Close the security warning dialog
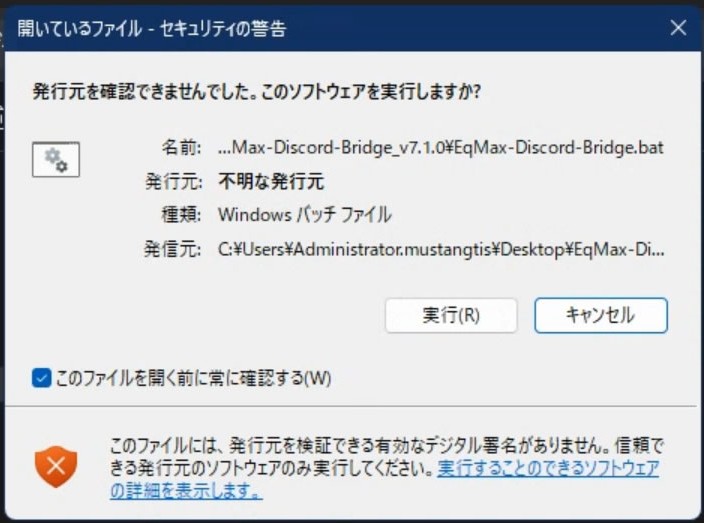Screen dimensions: 704x523 tap(678, 28)
